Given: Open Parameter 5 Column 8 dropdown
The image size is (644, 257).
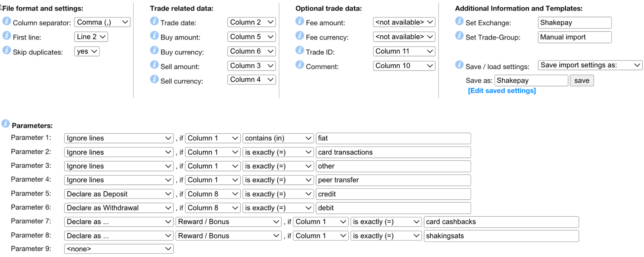Looking at the screenshot, I should 213,194.
